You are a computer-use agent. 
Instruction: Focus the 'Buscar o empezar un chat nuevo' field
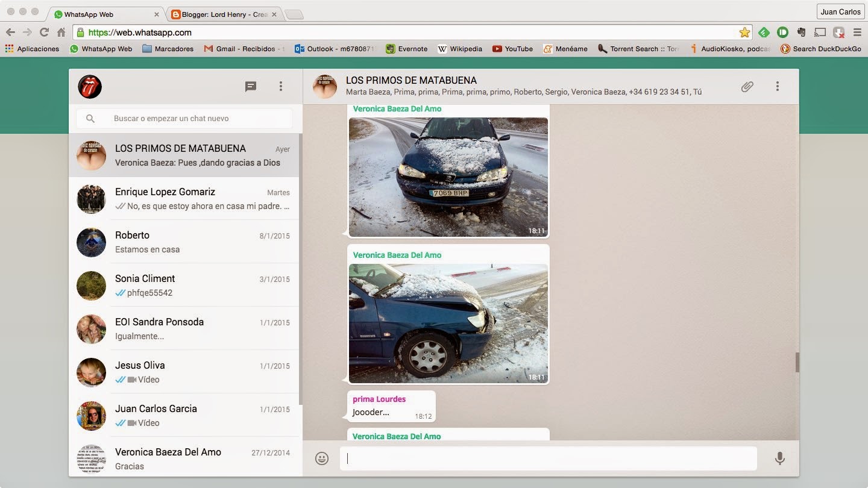click(x=184, y=119)
